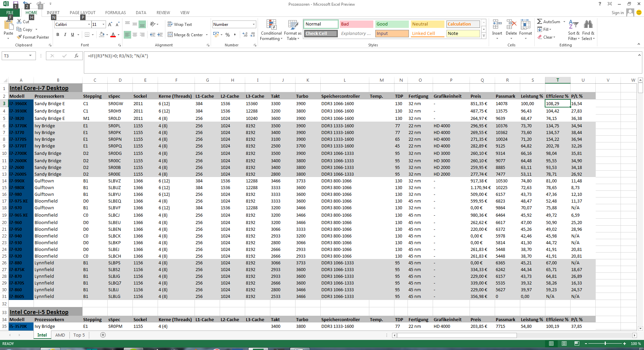
Task: Open the Font dialog launcher
Action: pos(119,45)
